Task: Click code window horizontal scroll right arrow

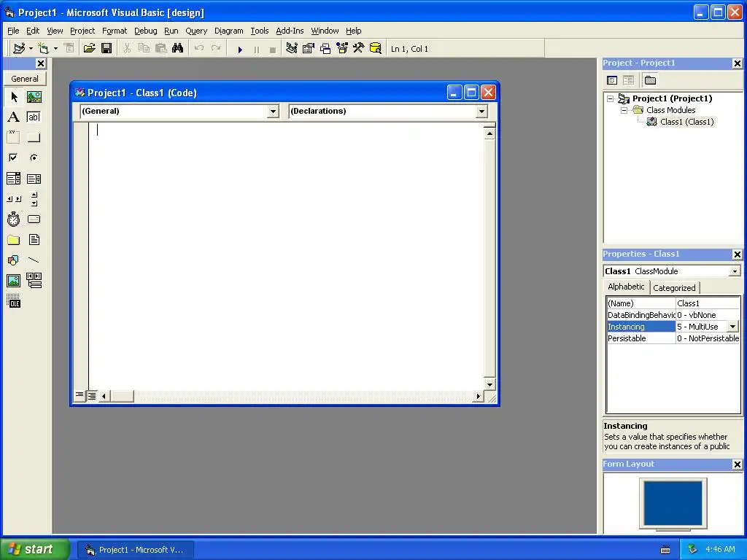Action: coord(479,396)
